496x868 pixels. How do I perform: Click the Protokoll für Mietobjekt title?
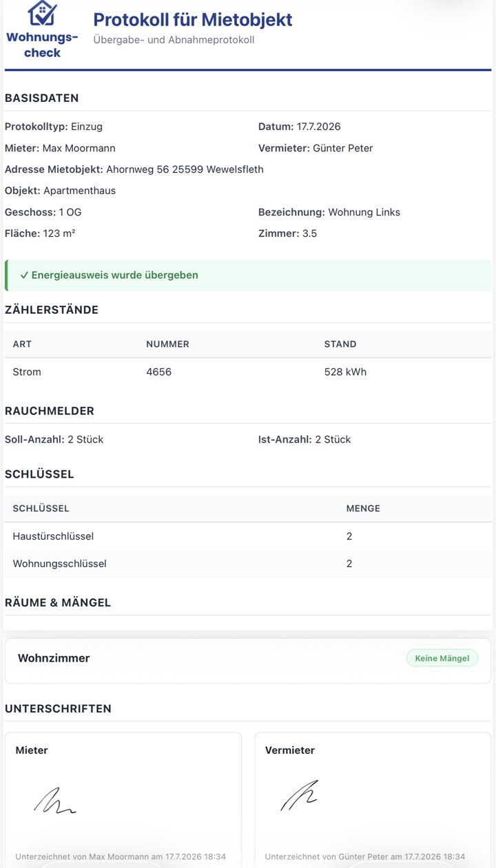pos(193,20)
